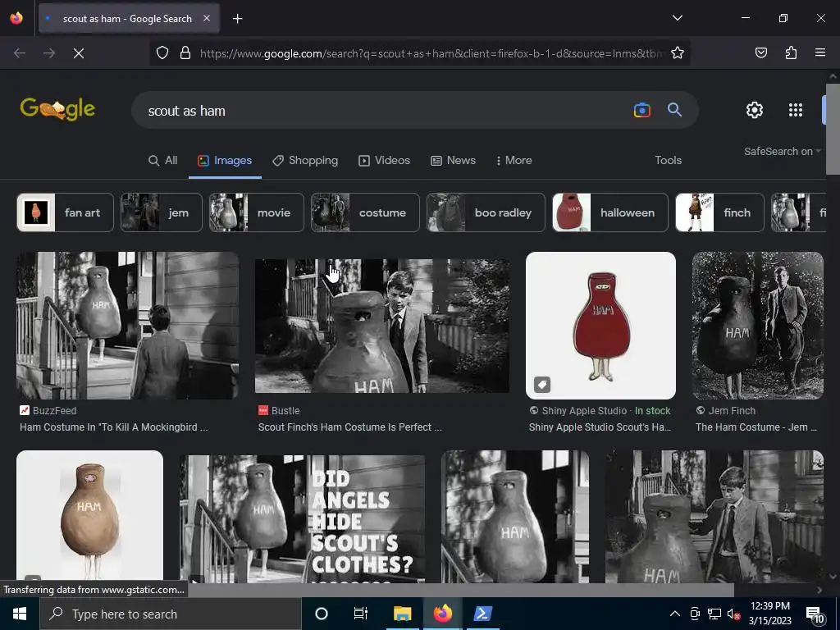This screenshot has height=630, width=840.
Task: Open PowerShell from the taskbar
Action: pyautogui.click(x=482, y=614)
